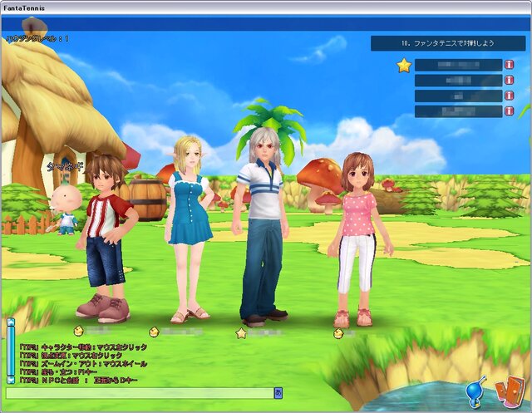Image resolution: width=532 pixels, height=413 pixels.
Task: Toggle the あ input mode button
Action: [278, 393]
